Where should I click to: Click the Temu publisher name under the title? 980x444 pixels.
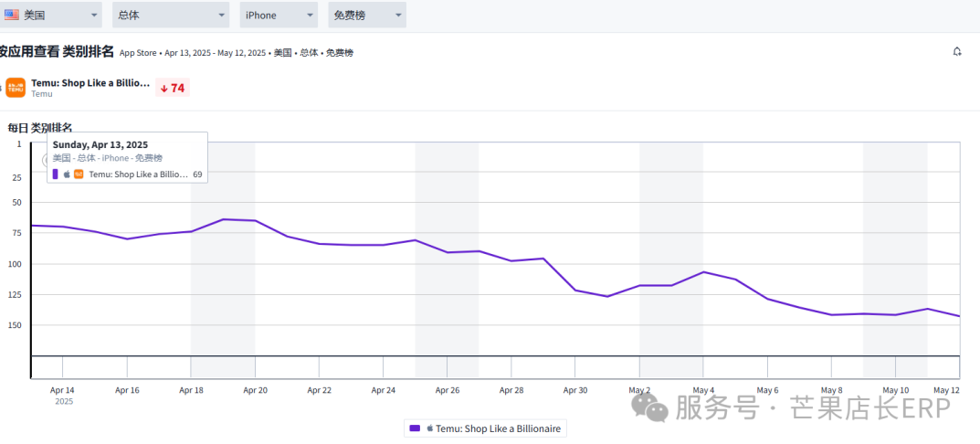42,94
